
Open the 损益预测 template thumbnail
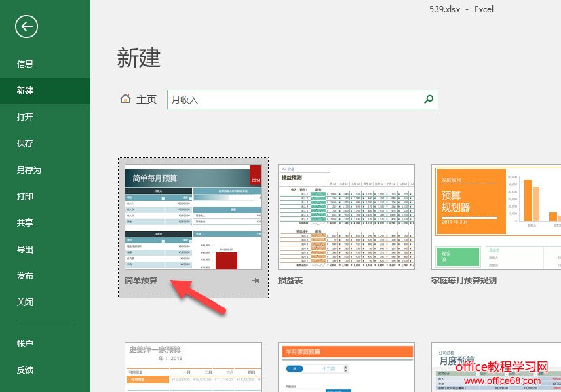point(347,217)
